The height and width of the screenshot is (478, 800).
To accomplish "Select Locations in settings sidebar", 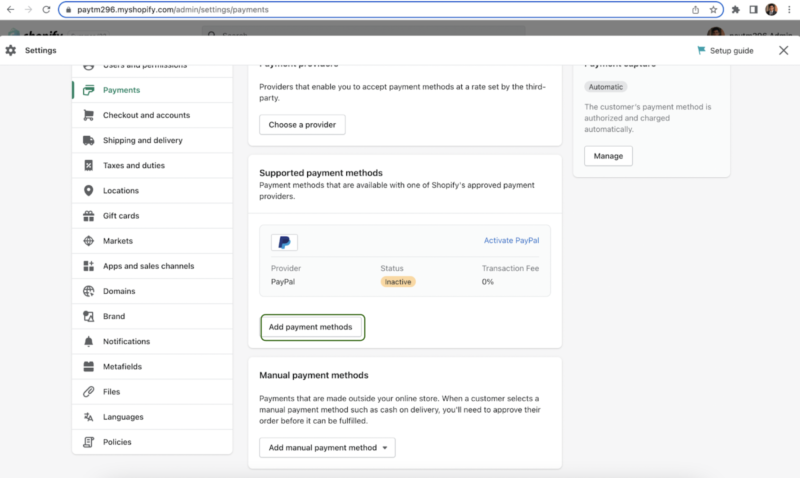I will click(x=152, y=190).
